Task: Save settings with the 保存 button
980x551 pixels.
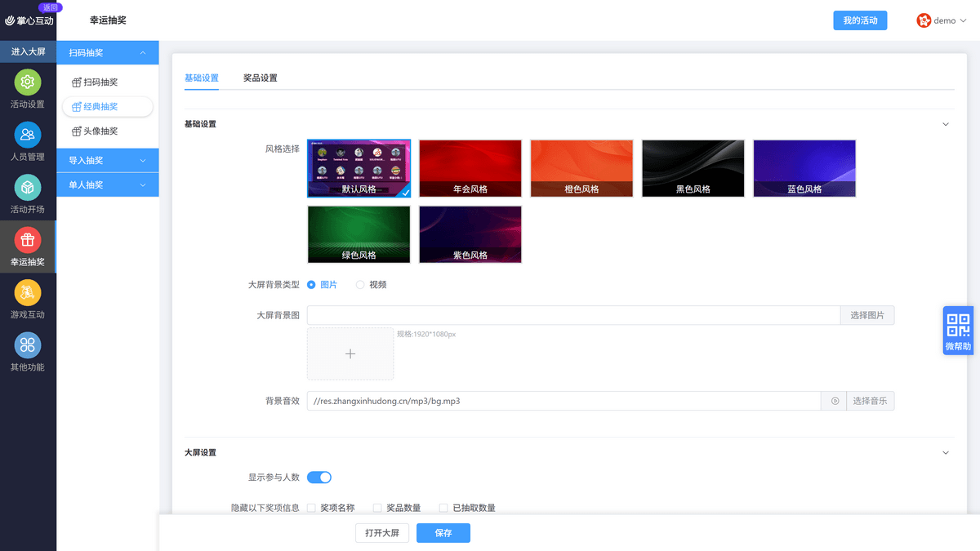Action: click(443, 533)
